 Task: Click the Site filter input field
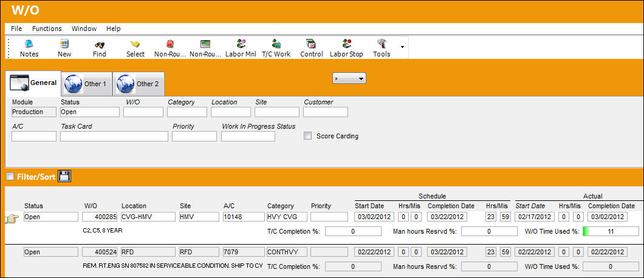tap(277, 112)
